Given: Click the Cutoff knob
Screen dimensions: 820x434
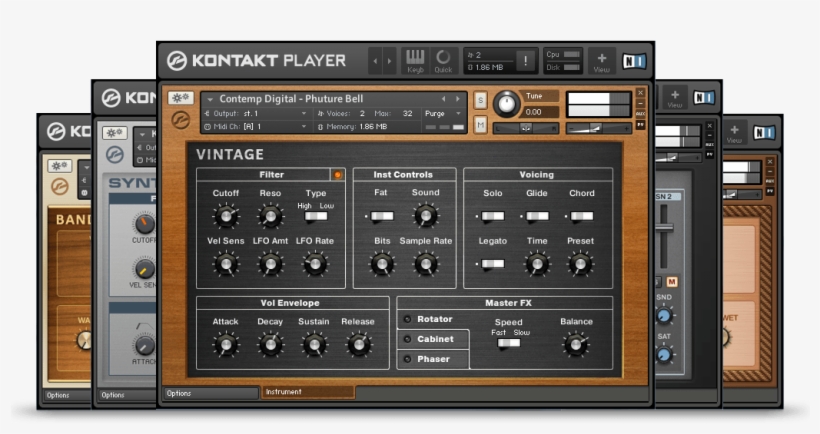Looking at the screenshot, I should 226,215.
